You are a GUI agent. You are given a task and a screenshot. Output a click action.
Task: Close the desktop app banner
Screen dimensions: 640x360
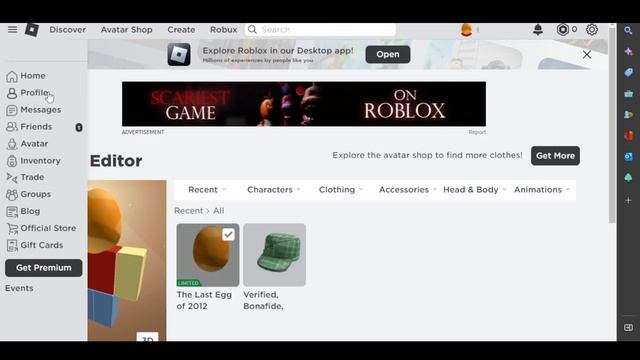(587, 54)
